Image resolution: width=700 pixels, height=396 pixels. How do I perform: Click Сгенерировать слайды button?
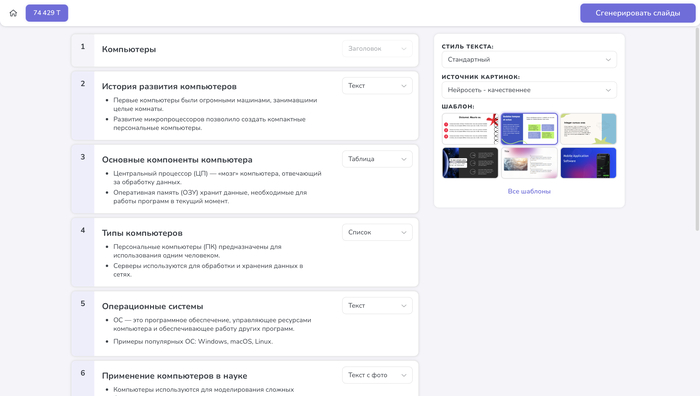pos(638,13)
